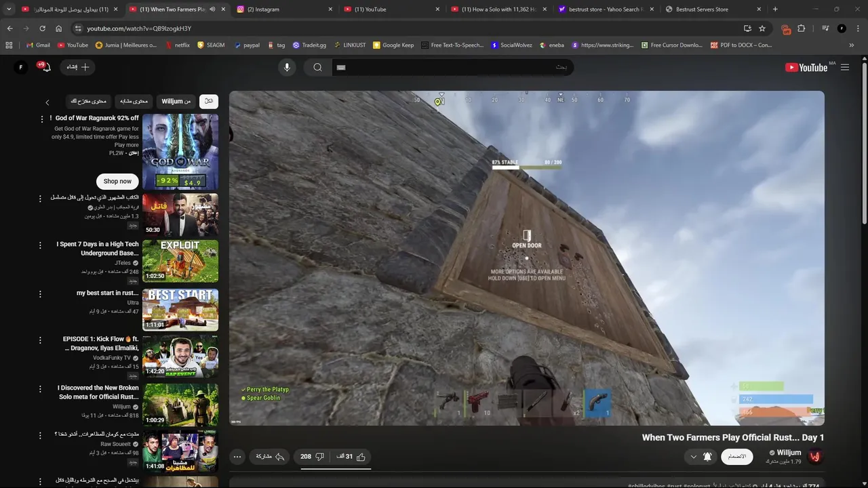Open the browser extensions puzzle icon
The width and height of the screenshot is (868, 488).
pos(802,28)
